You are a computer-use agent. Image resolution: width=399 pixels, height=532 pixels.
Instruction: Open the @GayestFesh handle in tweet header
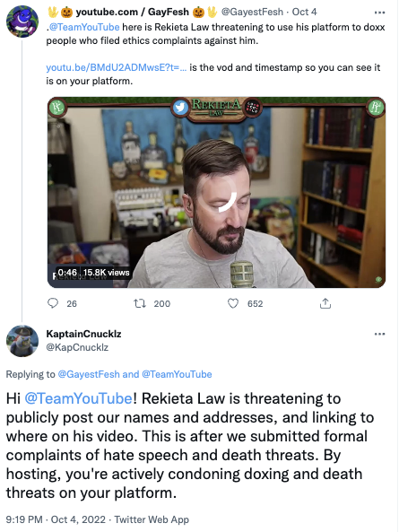[252, 12]
